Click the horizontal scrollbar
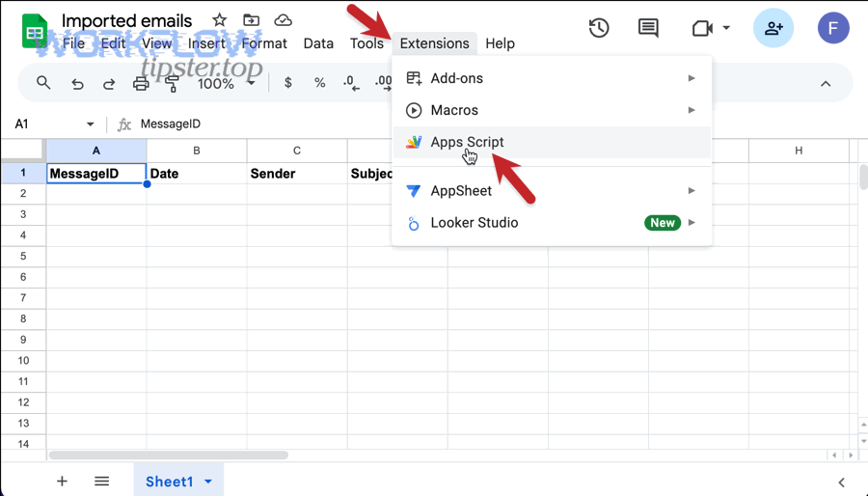 coord(168,455)
